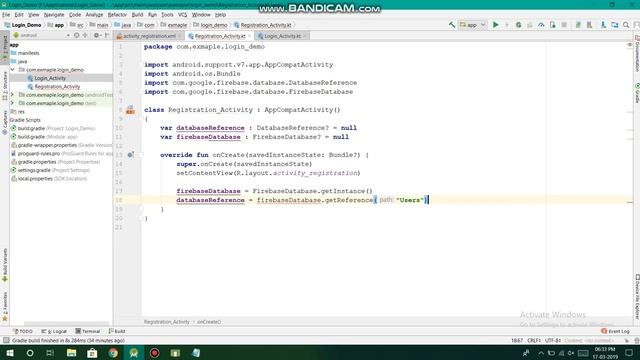Click the Login_Demo breadcrumb
This screenshot has width=640, height=360.
pos(22,25)
